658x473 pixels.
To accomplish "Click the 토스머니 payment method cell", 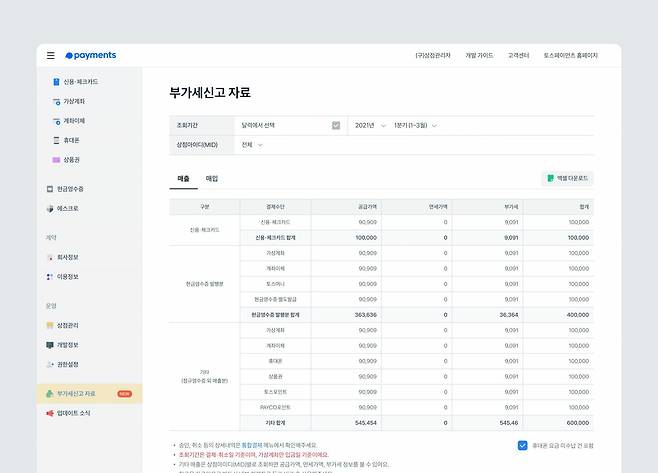I will coord(275,284).
